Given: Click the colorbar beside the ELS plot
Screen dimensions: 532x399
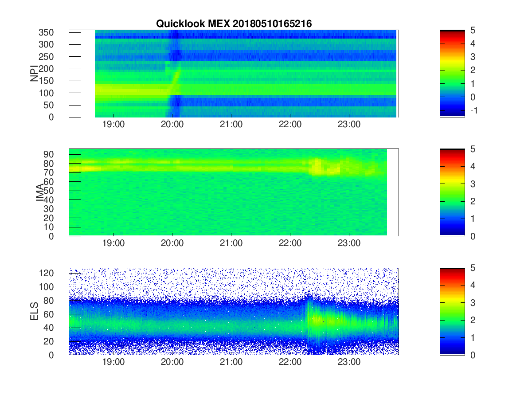Looking at the screenshot, I should click(452, 311).
